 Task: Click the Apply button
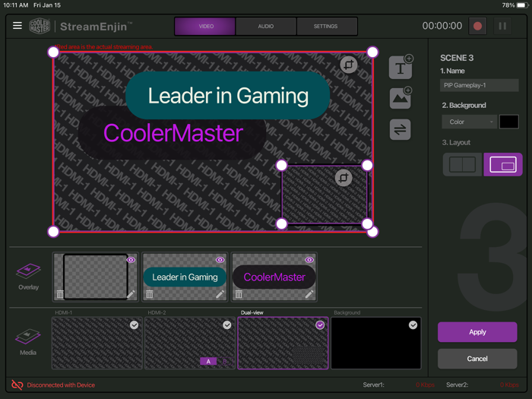tap(477, 332)
